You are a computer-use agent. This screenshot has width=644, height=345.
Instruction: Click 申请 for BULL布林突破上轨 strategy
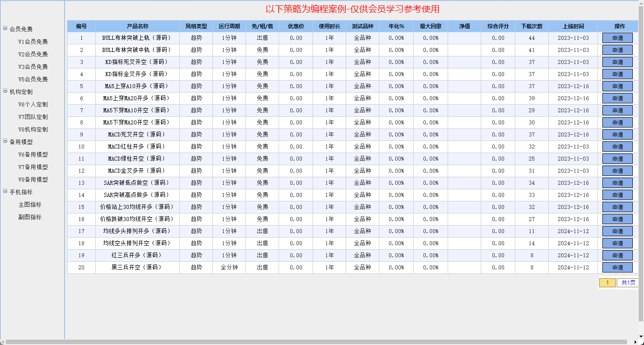[617, 38]
